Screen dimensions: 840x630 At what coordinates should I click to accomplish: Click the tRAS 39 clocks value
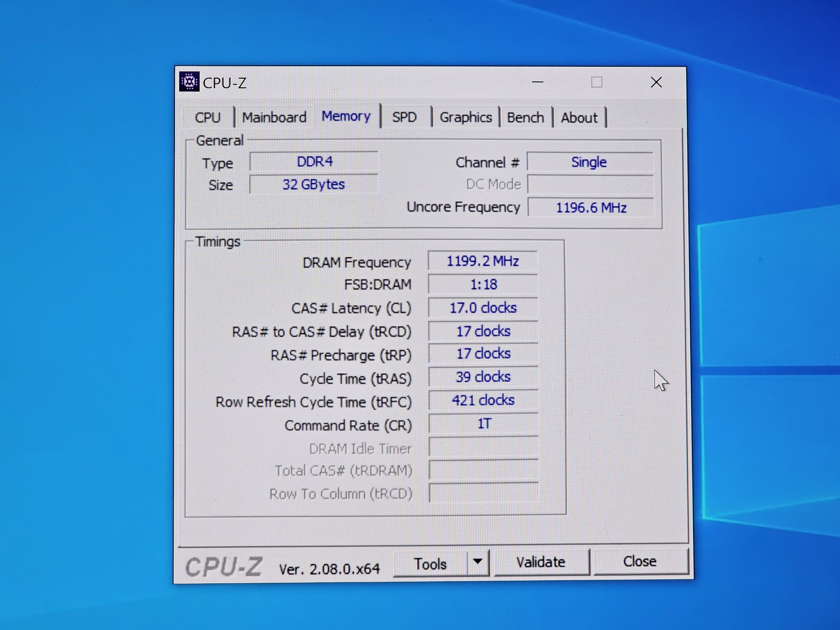pos(483,377)
